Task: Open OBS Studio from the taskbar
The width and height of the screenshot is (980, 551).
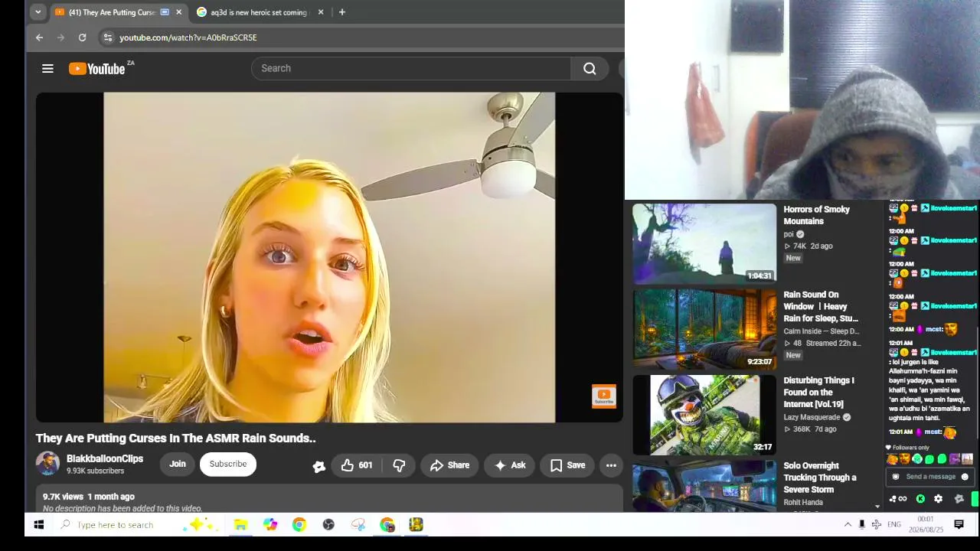Action: point(328,525)
